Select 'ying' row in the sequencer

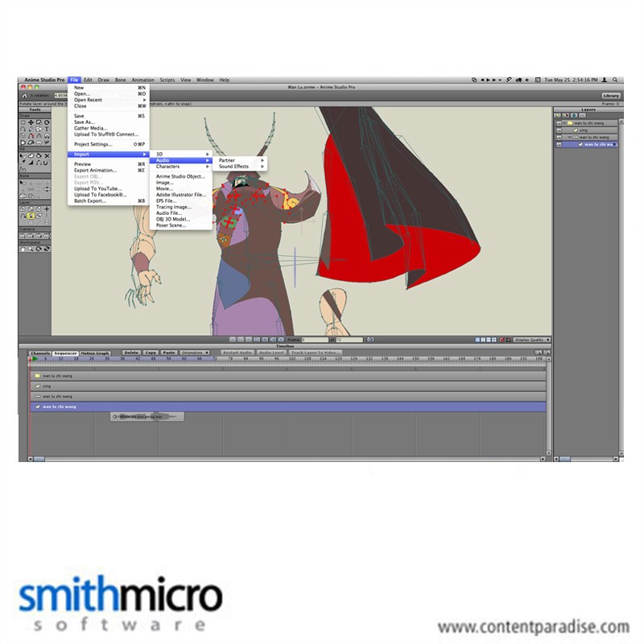(x=288, y=386)
